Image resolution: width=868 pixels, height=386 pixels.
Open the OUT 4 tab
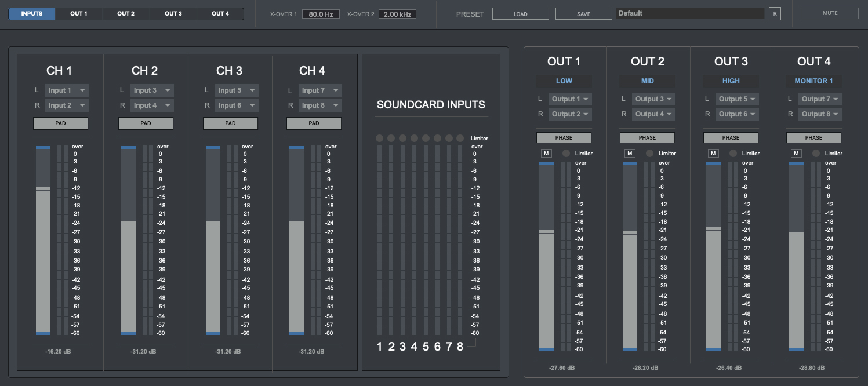pos(220,13)
